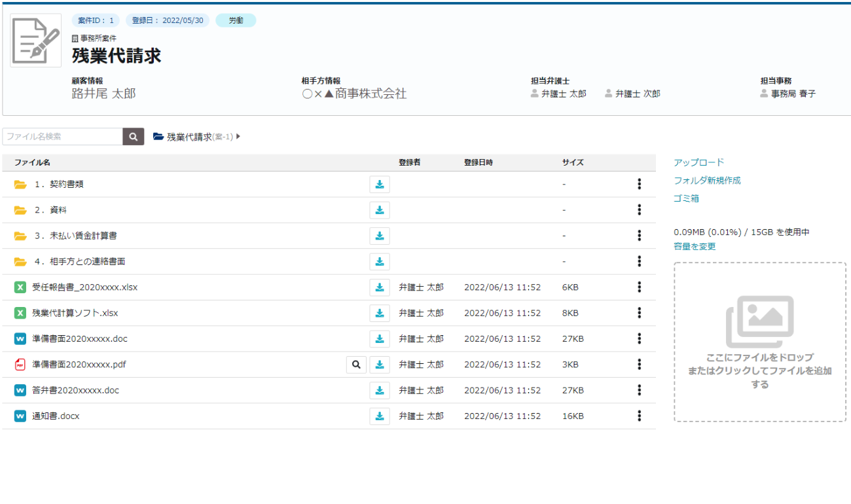Download the 4. 相手方との連絡書面 folder
This screenshot has height=504, width=851.
pyautogui.click(x=380, y=262)
